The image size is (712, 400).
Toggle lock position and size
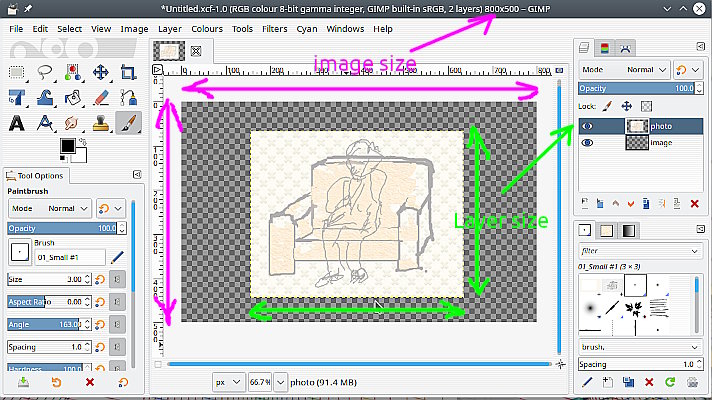click(x=627, y=106)
